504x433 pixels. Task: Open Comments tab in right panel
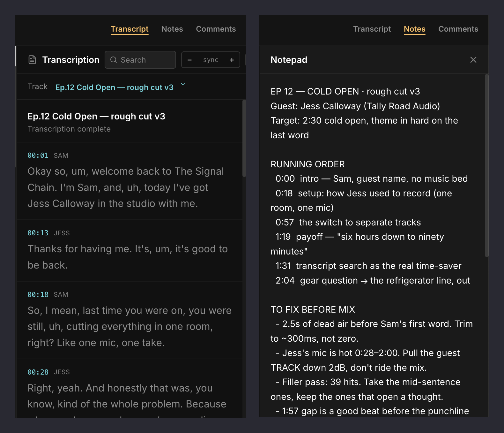point(458,29)
